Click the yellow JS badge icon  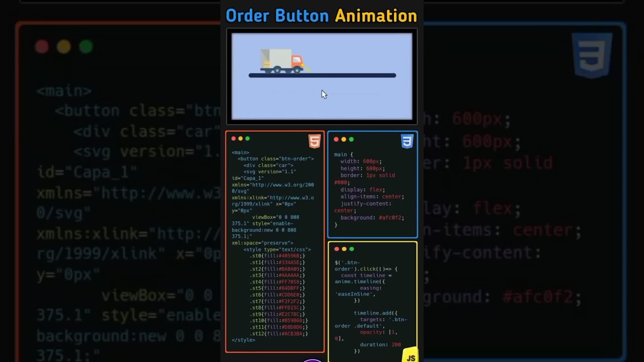click(x=411, y=355)
